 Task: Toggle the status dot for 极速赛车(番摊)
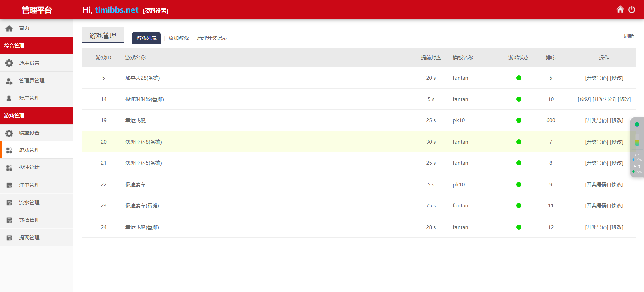click(x=519, y=206)
